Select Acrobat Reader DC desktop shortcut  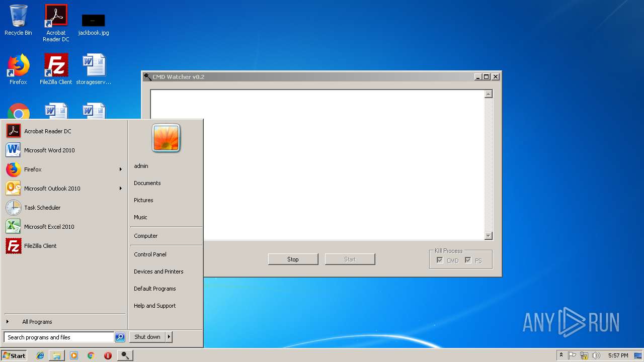(x=56, y=23)
